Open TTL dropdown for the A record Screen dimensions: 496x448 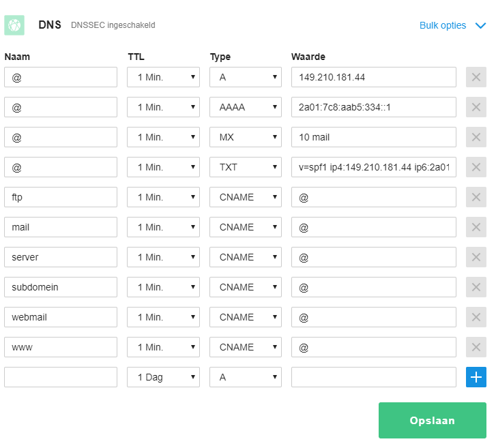pyautogui.click(x=163, y=77)
